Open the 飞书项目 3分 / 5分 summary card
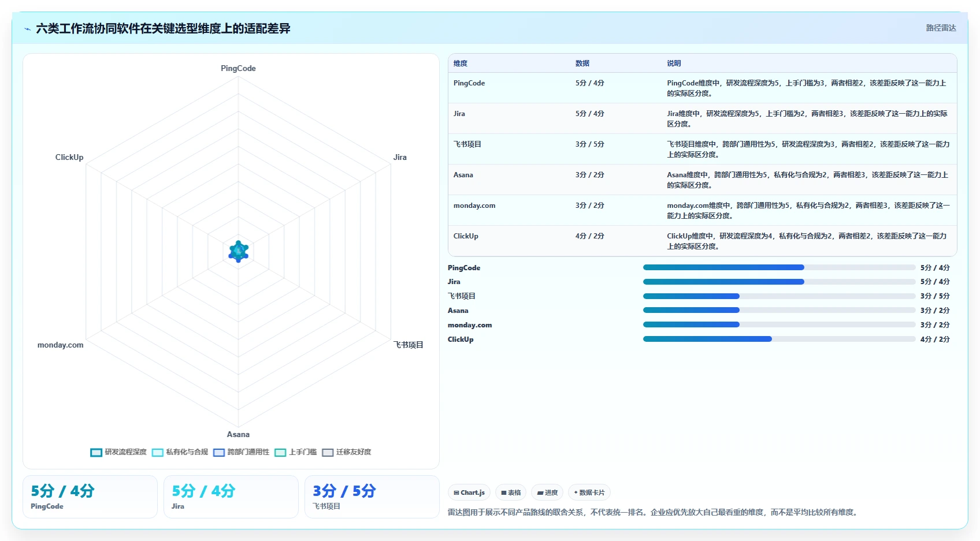 [x=372, y=497]
